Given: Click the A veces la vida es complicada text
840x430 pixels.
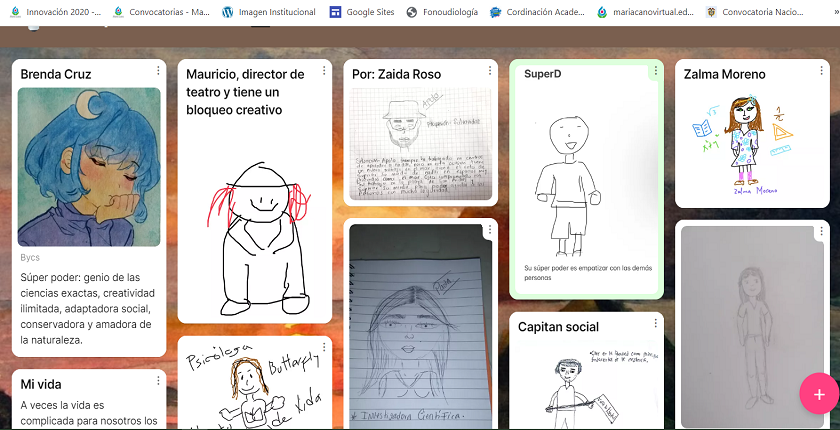Looking at the screenshot, I should click(89, 413).
